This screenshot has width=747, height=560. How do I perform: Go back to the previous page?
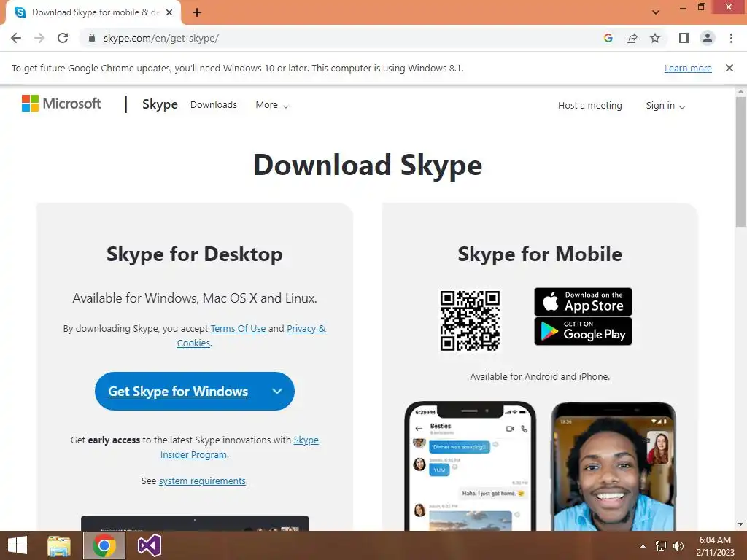16,38
